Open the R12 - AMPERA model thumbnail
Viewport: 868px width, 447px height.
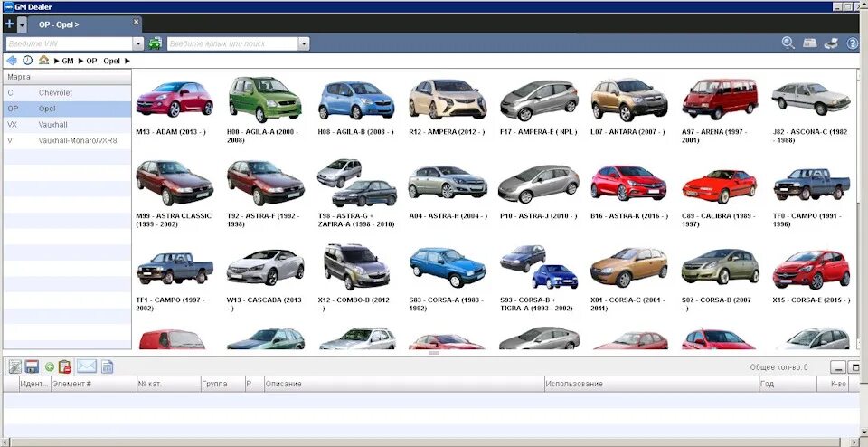pyautogui.click(x=448, y=100)
